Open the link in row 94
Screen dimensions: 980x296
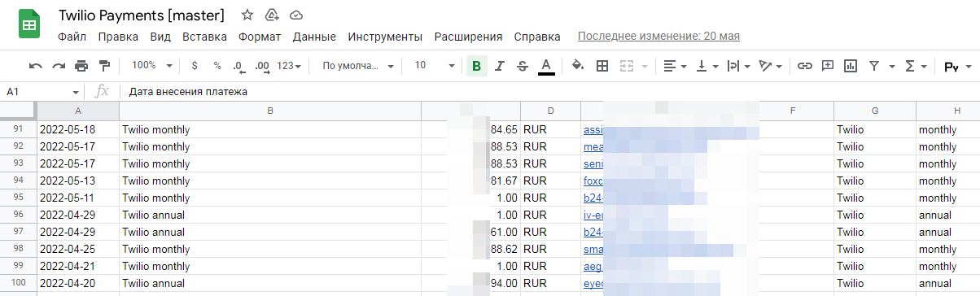593,181
